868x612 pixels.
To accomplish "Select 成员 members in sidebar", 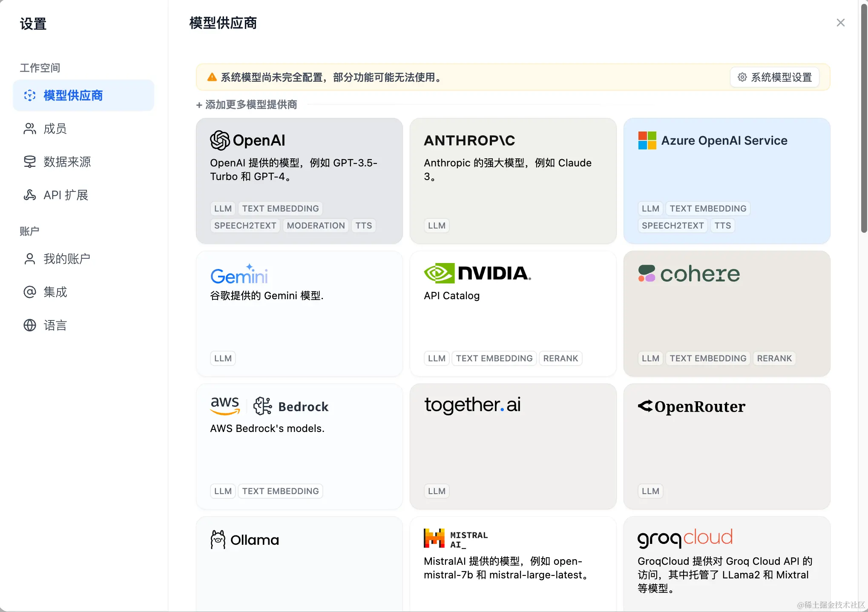I will point(55,129).
